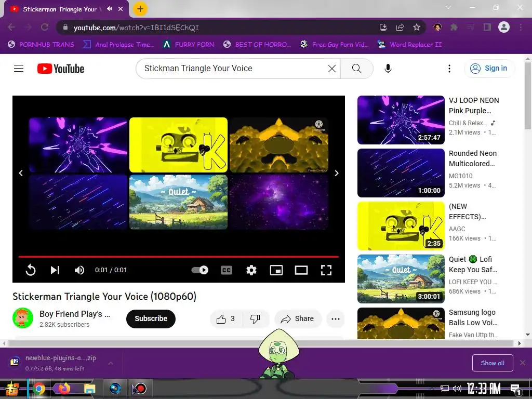Mute tab via speaker icon

pyautogui.click(x=109, y=9)
